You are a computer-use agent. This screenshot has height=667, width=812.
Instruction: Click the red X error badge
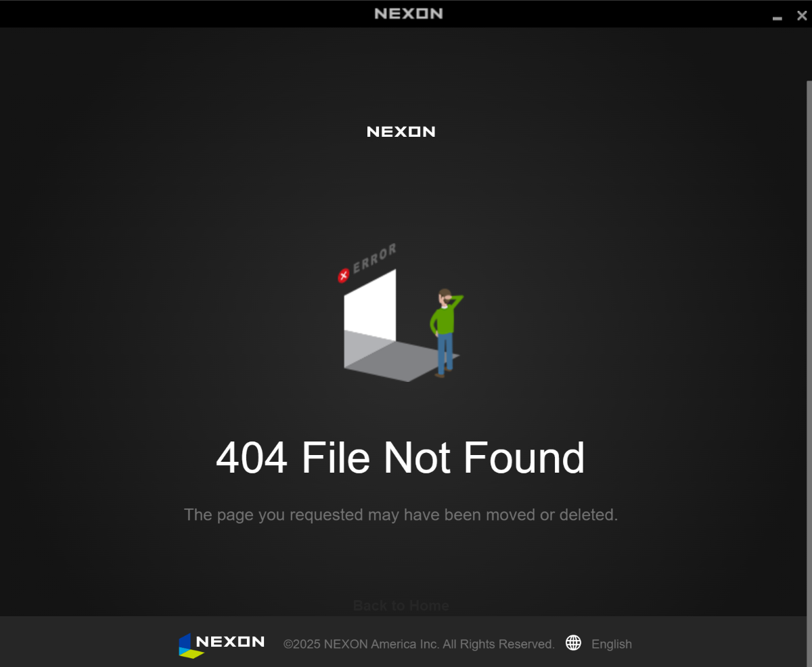coord(343,276)
